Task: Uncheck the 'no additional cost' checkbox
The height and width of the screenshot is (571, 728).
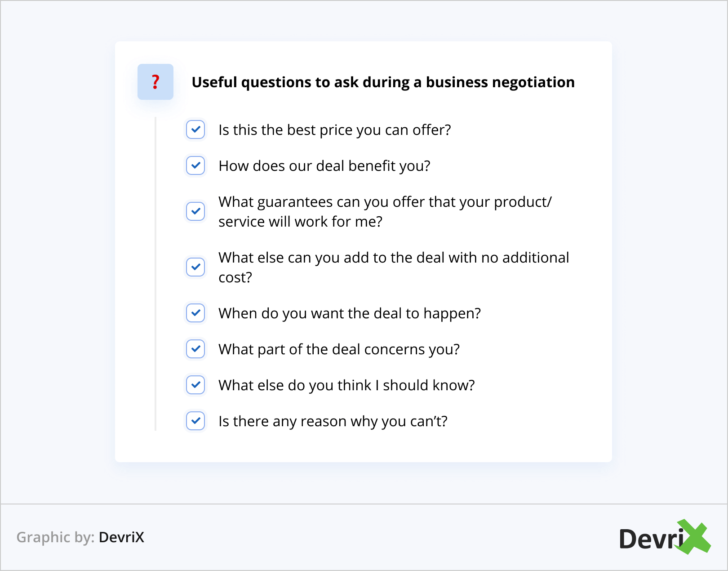Action: (195, 267)
